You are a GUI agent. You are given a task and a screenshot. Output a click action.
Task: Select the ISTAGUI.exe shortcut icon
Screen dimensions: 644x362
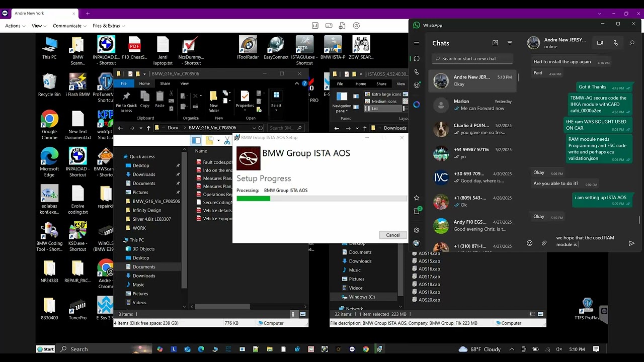(304, 51)
